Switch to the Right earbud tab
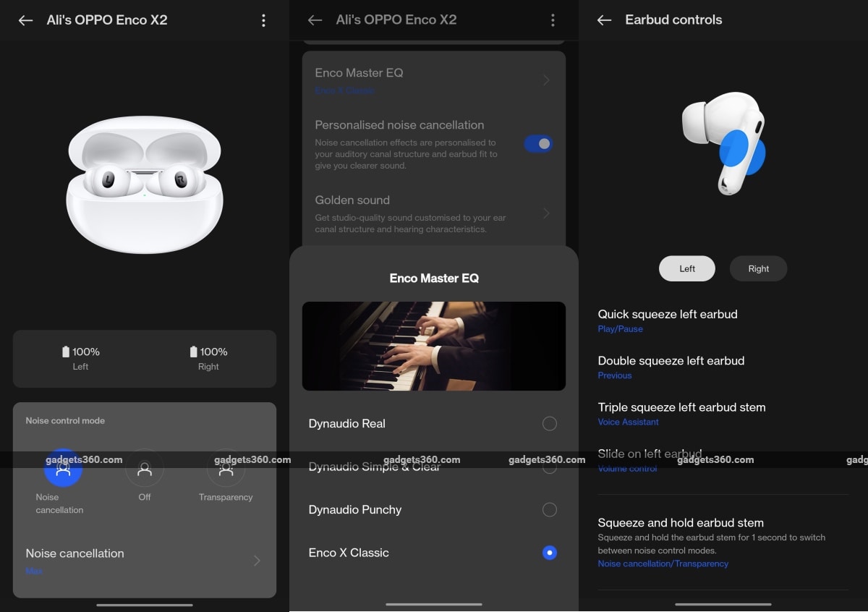Image resolution: width=868 pixels, height=612 pixels. pyautogui.click(x=758, y=268)
